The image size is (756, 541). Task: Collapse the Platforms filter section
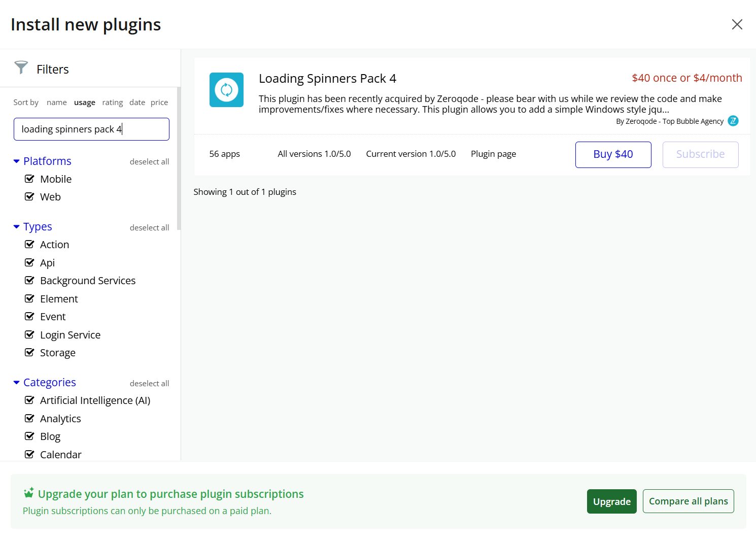pos(17,161)
